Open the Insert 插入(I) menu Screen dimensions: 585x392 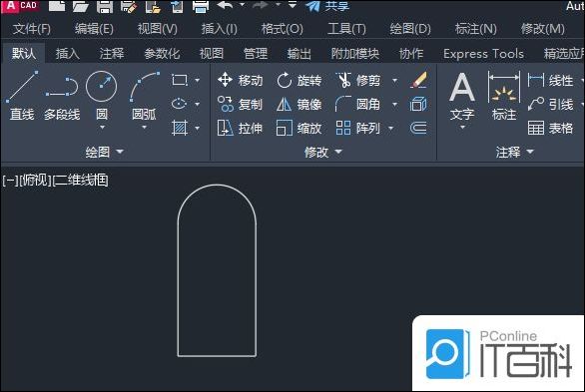(x=220, y=29)
